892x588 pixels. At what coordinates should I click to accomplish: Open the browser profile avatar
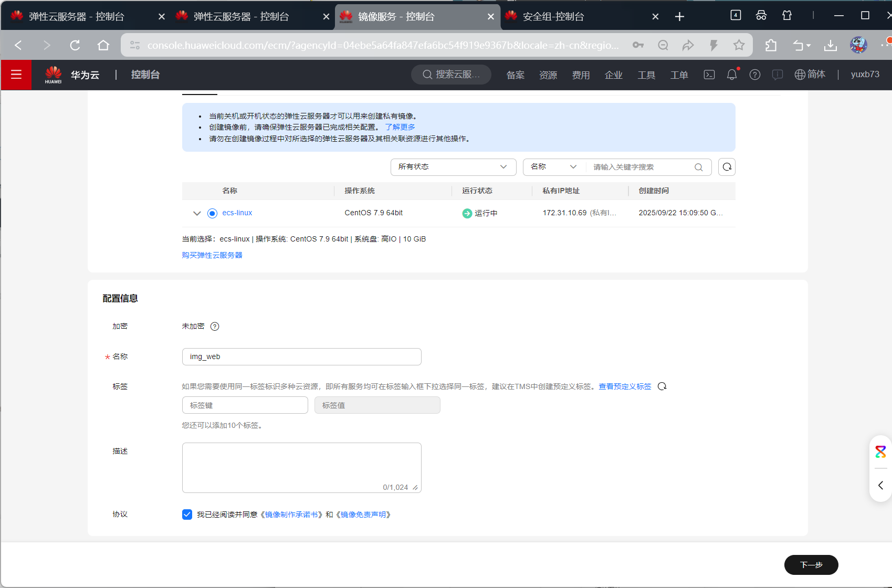pyautogui.click(x=858, y=45)
